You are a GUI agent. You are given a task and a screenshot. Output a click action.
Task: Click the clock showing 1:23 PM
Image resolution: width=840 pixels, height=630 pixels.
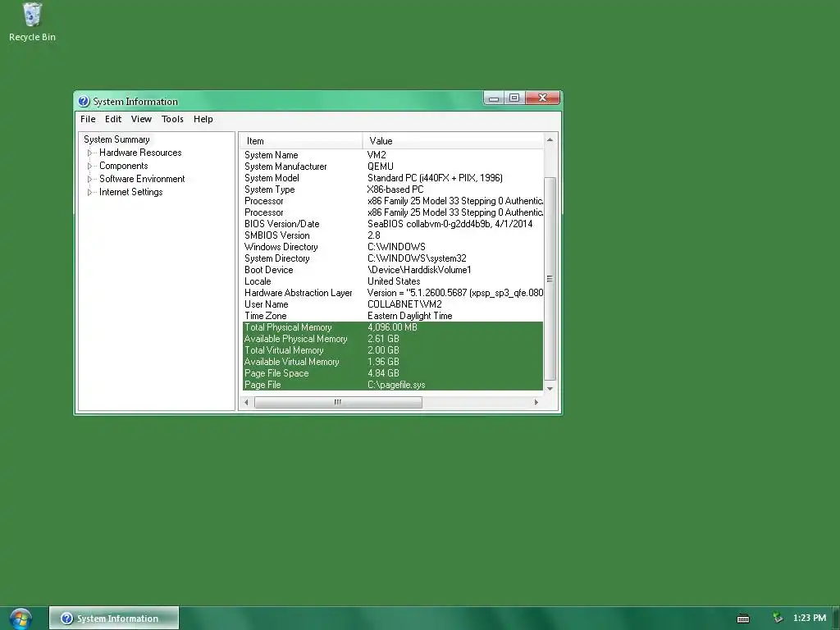click(x=810, y=618)
